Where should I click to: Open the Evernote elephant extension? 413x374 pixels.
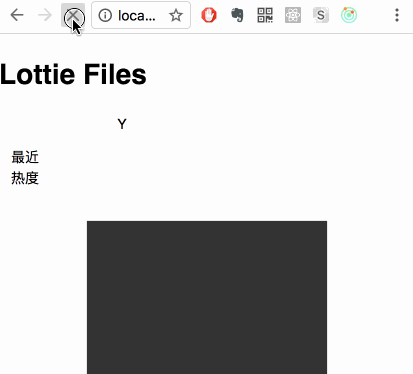pos(237,15)
